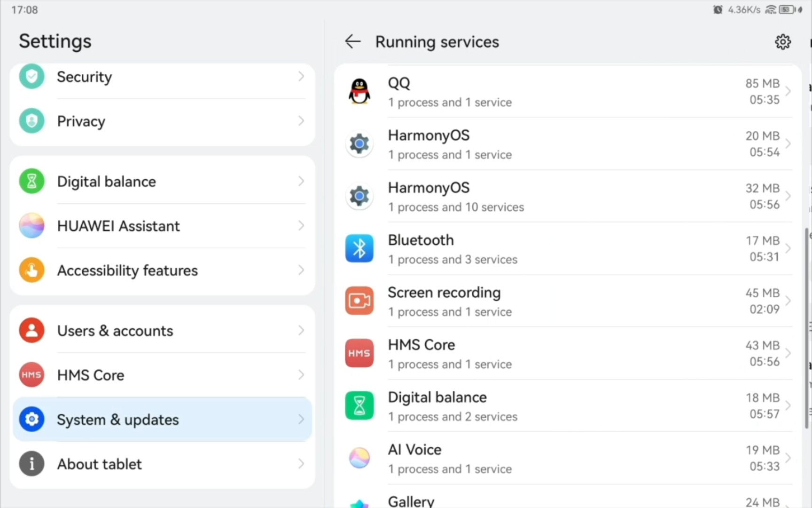Select Users & accounts in Settings
The height and width of the screenshot is (508, 812).
tap(162, 330)
